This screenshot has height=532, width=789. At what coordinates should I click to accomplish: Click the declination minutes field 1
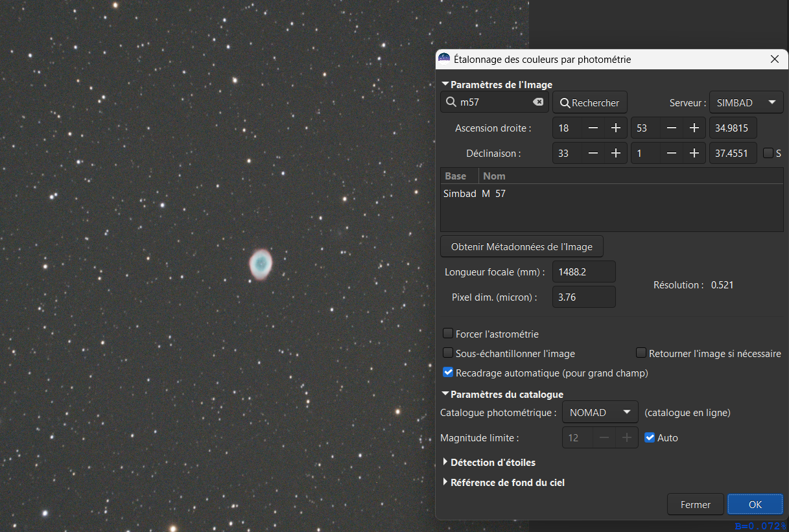click(x=646, y=154)
